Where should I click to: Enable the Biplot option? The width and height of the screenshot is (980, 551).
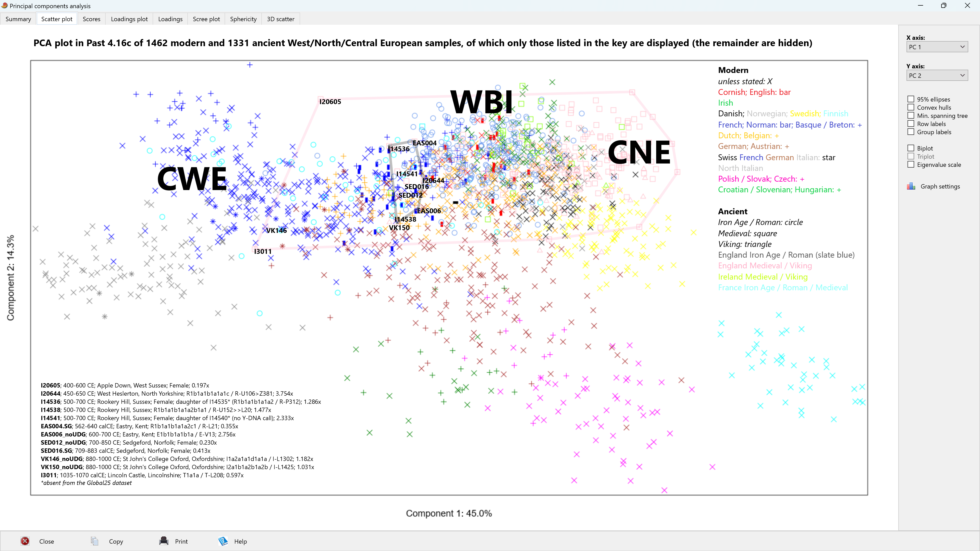click(x=911, y=148)
